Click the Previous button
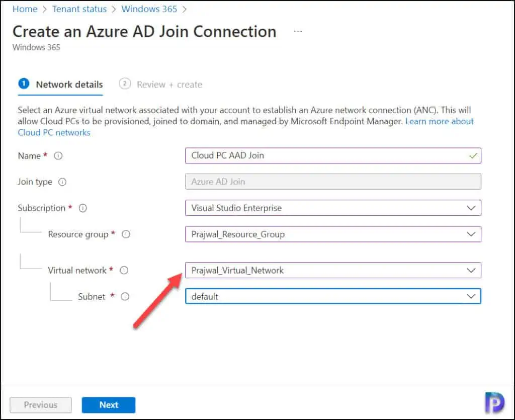The image size is (515, 420). click(x=41, y=405)
